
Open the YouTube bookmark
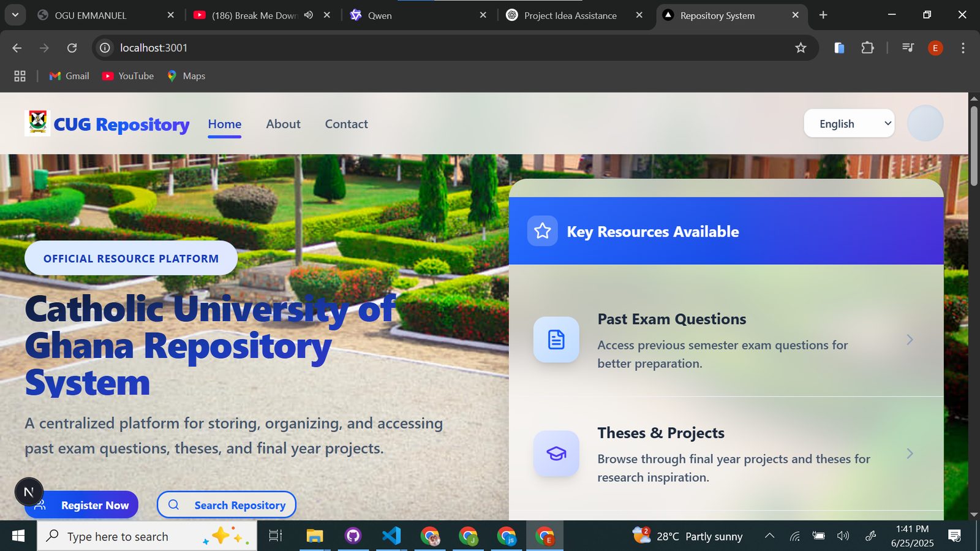point(128,76)
